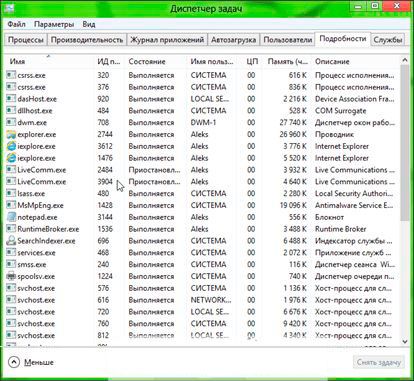
Task: Click icon of LiveComm.exe PID 3904
Action: click(11, 182)
